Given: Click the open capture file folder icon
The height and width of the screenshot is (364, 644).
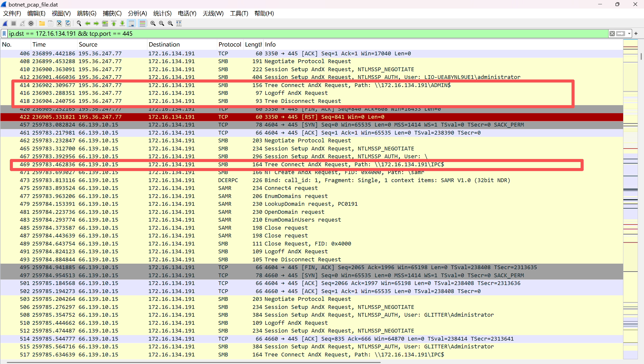Looking at the screenshot, I should coord(42,23).
